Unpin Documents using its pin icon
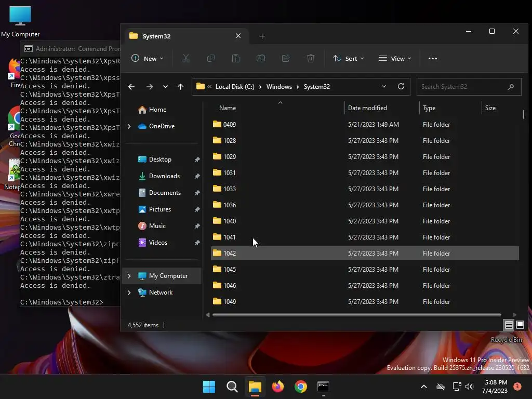Screen dimensions: 532x399 click(197, 193)
